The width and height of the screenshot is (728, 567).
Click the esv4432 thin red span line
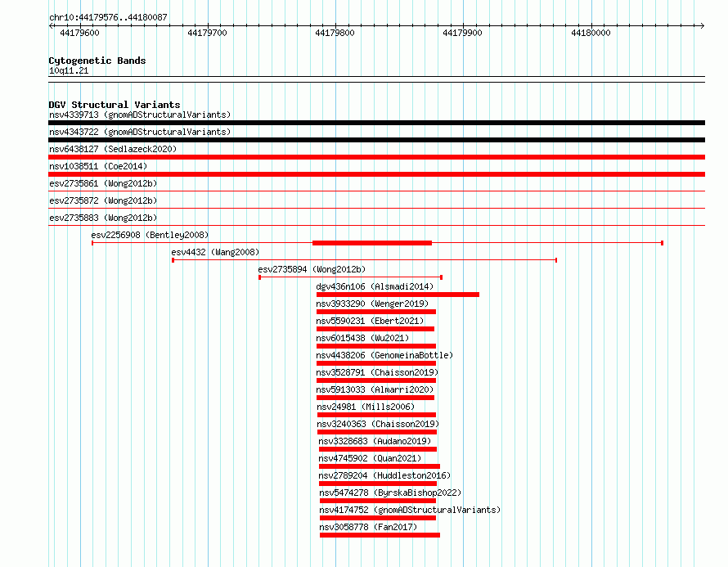(x=365, y=260)
